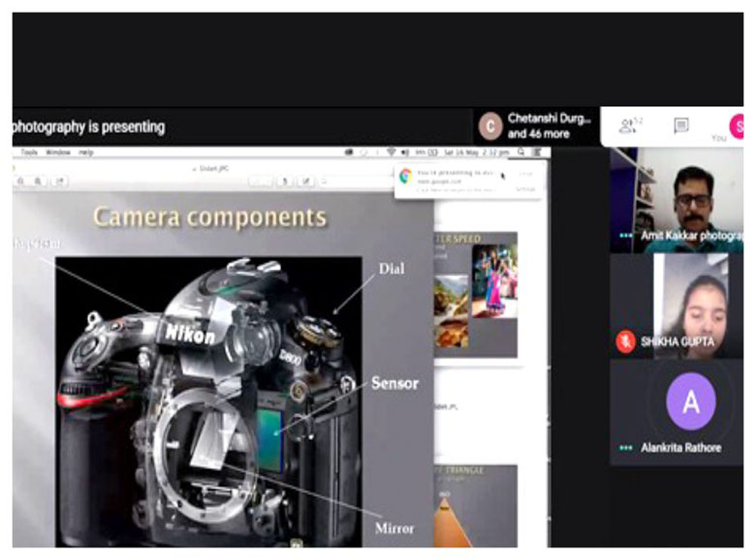Select Amit Kakkar's video tile
Viewport: 756px width, 560px height.
point(677,200)
